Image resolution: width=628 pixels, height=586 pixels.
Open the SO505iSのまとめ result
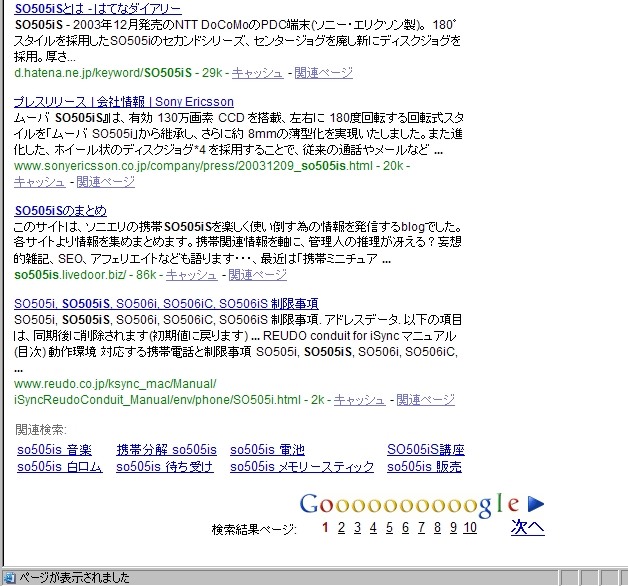point(60,211)
